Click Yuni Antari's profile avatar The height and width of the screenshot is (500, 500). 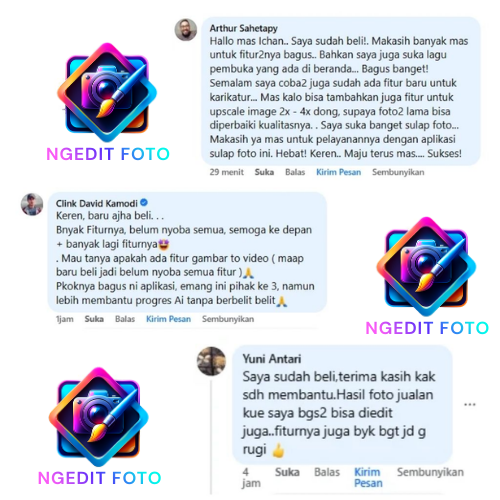point(211,361)
